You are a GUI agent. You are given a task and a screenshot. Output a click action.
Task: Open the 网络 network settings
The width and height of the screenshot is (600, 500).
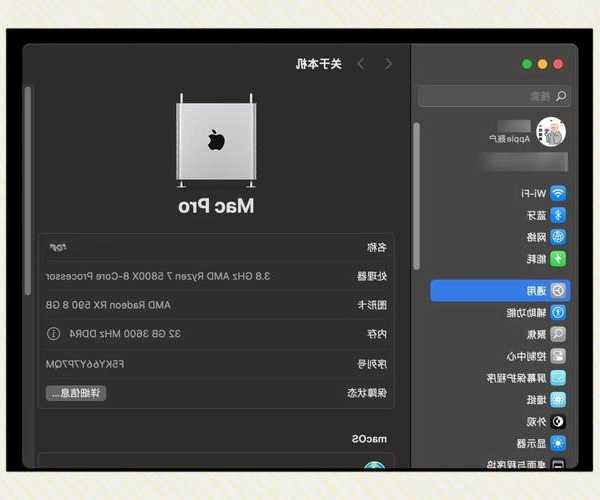pos(546,237)
